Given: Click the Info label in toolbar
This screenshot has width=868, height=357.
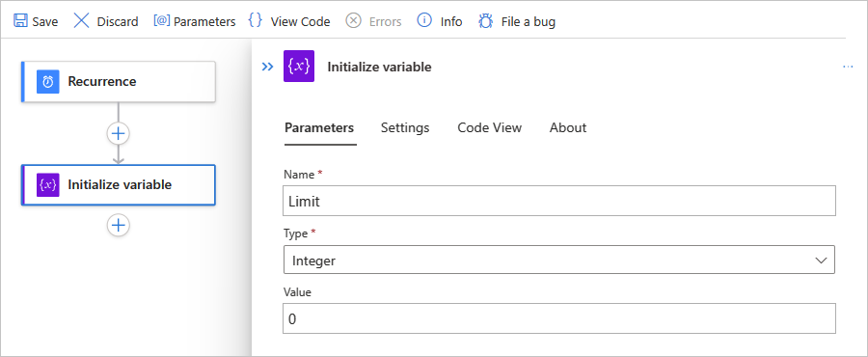Looking at the screenshot, I should [451, 21].
